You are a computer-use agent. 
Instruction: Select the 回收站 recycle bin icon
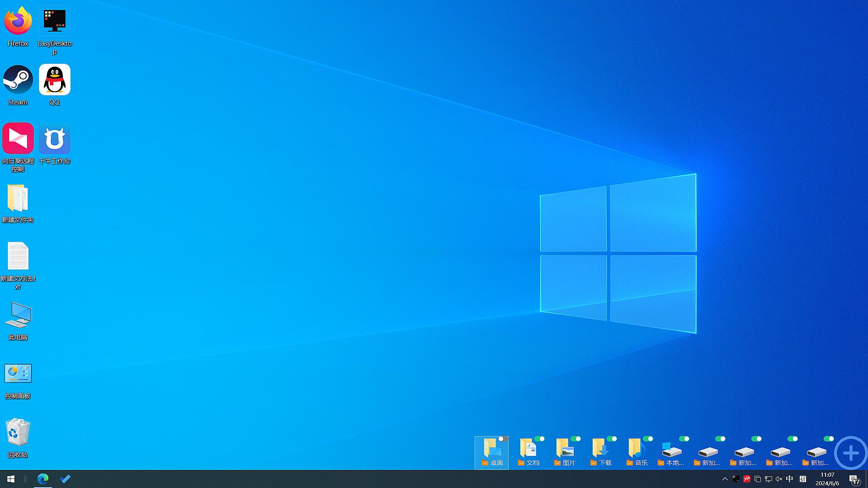click(x=18, y=432)
